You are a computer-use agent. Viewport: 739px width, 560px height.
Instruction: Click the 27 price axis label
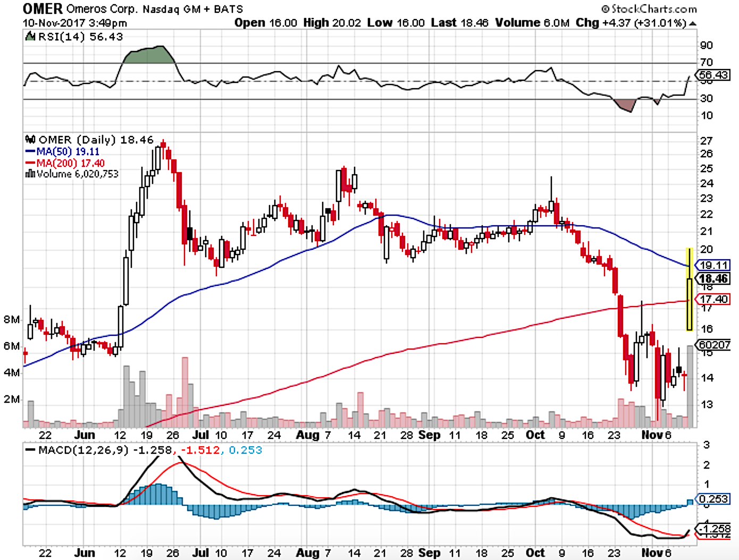tap(707, 141)
